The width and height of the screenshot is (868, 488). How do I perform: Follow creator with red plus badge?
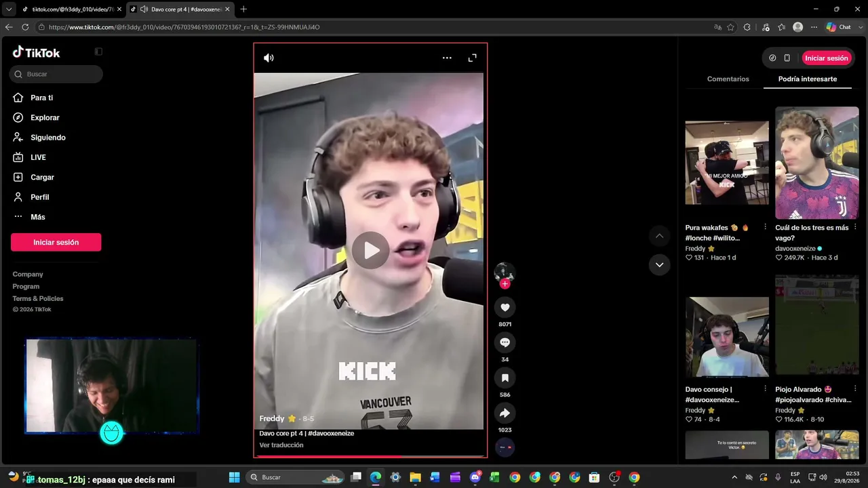[505, 284]
